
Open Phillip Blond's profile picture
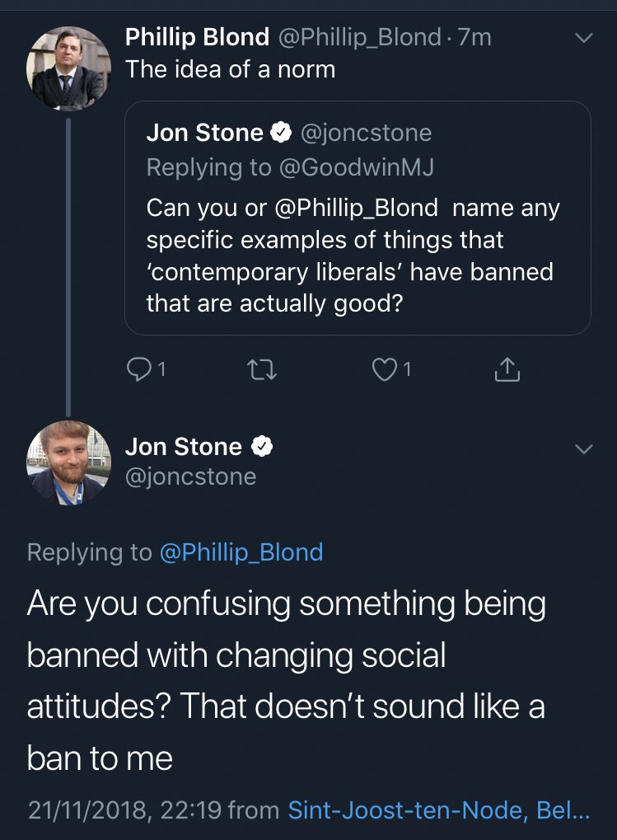pos(68,68)
